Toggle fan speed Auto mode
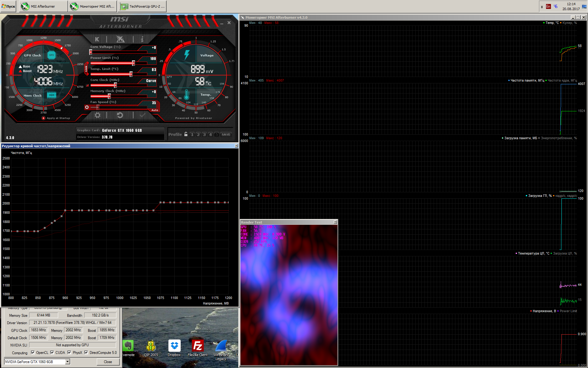Viewport: 588px width, 368px height. coord(155,110)
